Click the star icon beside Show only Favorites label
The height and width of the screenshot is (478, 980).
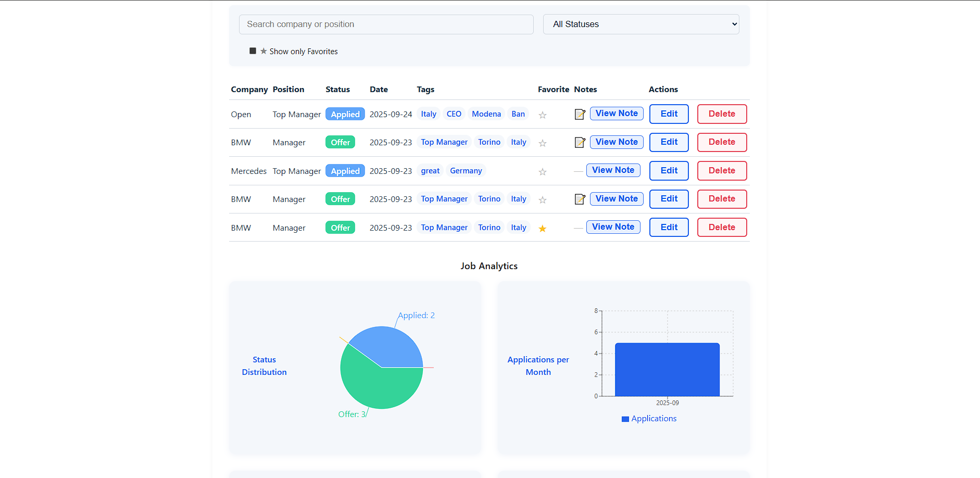263,51
